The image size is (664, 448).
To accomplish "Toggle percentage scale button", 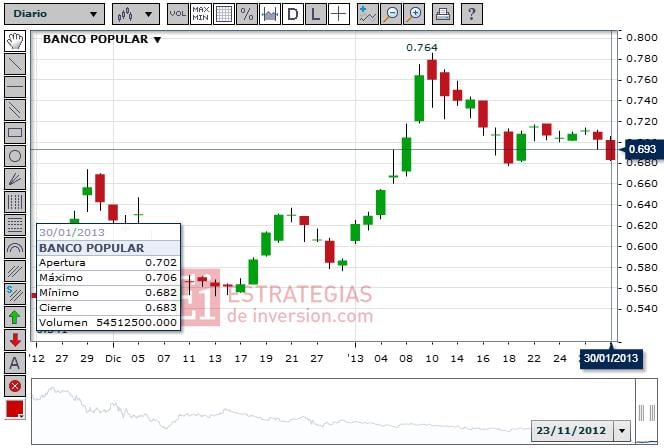I will (x=246, y=14).
